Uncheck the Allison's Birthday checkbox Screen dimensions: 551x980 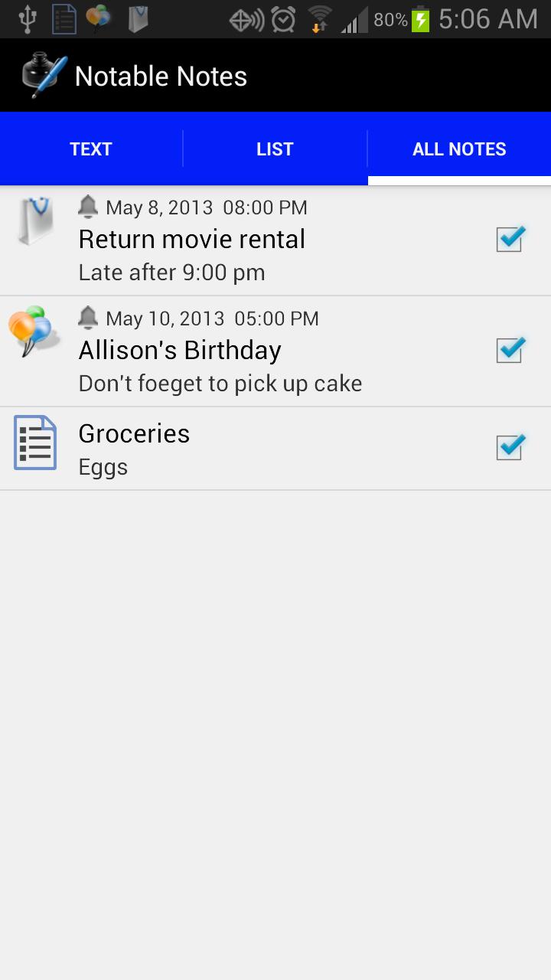point(509,350)
